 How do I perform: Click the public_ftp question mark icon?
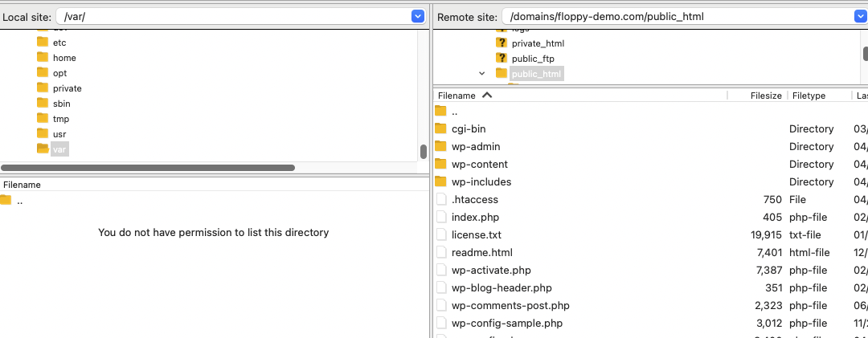pos(502,59)
